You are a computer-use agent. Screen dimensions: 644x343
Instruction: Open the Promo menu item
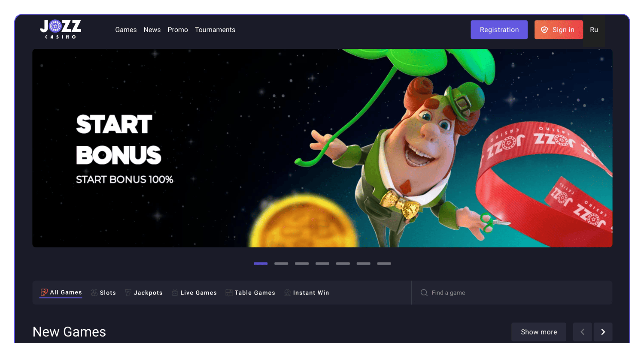[178, 30]
